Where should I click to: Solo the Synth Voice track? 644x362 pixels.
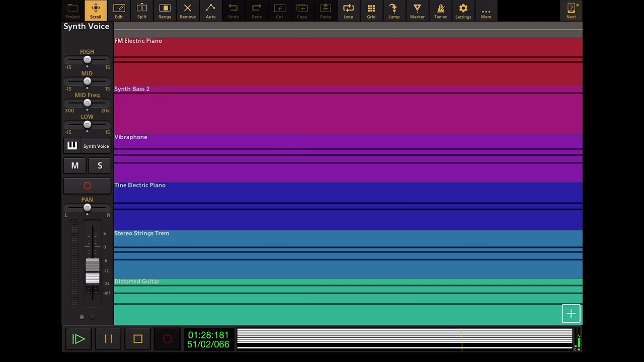coord(100,165)
